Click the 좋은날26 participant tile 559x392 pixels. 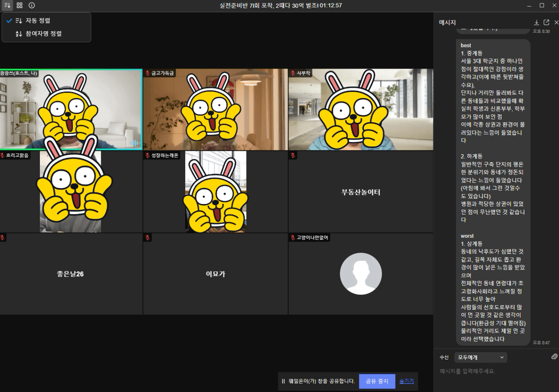pos(71,274)
